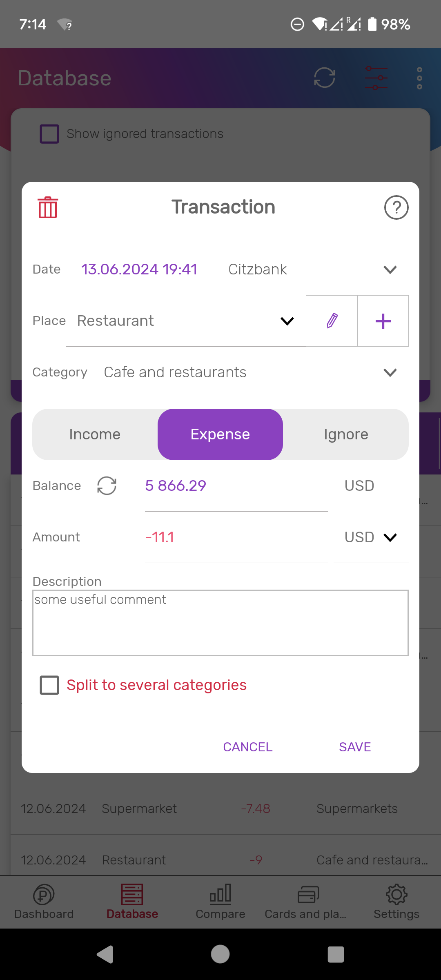This screenshot has height=980, width=441.
Task: Add new place with plus icon
Action: click(x=383, y=321)
